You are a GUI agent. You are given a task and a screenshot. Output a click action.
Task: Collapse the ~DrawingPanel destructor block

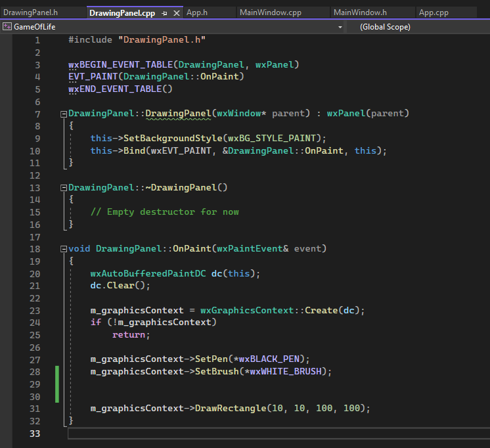coord(63,188)
